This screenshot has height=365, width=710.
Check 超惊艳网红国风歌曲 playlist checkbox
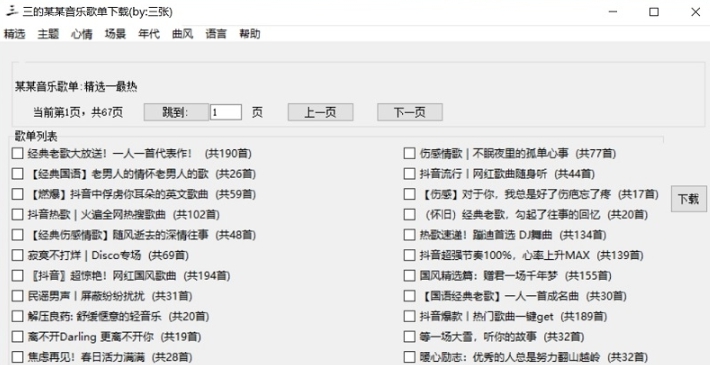pos(17,276)
